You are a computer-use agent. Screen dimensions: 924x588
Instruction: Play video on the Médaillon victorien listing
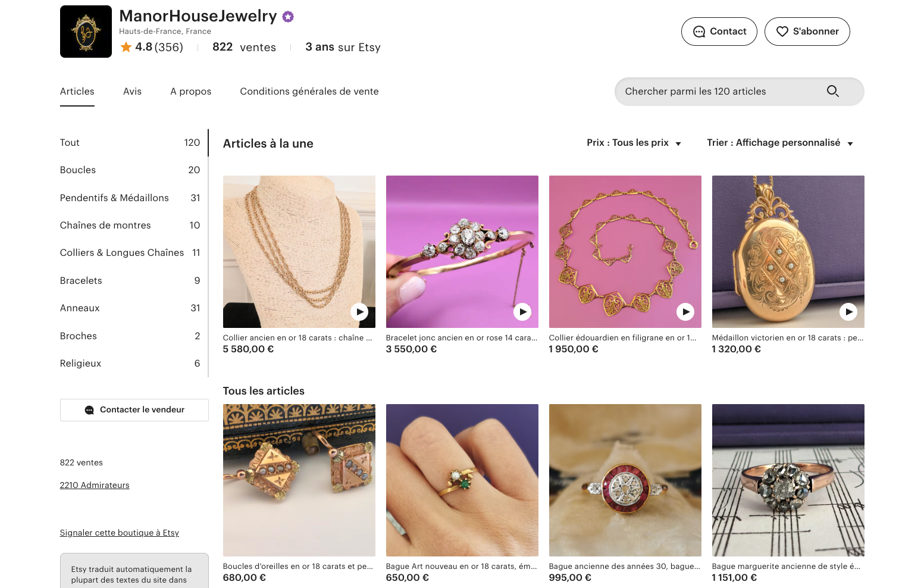click(848, 312)
